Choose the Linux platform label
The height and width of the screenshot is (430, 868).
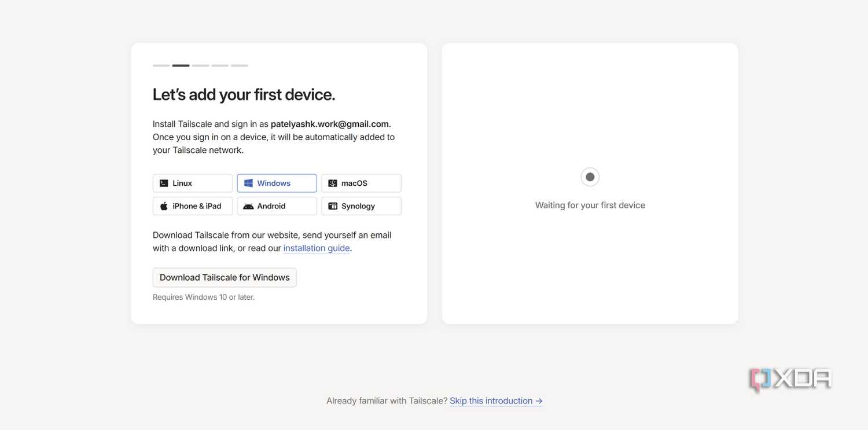tap(182, 183)
